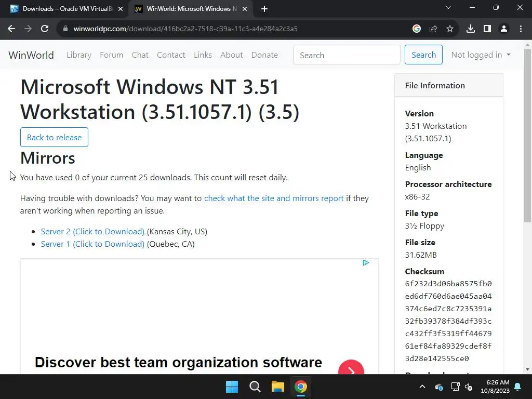
Task: Open check what the site and mirrors report link
Action: click(x=274, y=198)
